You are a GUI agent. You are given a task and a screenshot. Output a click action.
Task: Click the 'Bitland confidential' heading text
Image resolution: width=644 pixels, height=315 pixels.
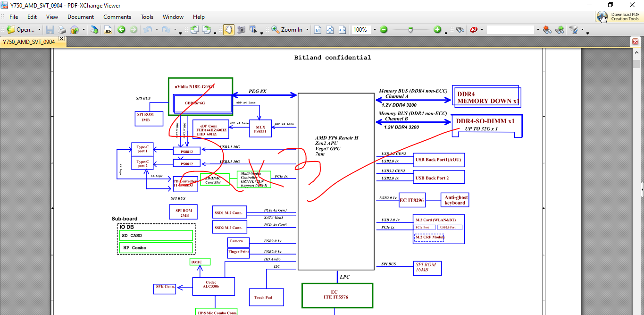click(x=333, y=58)
